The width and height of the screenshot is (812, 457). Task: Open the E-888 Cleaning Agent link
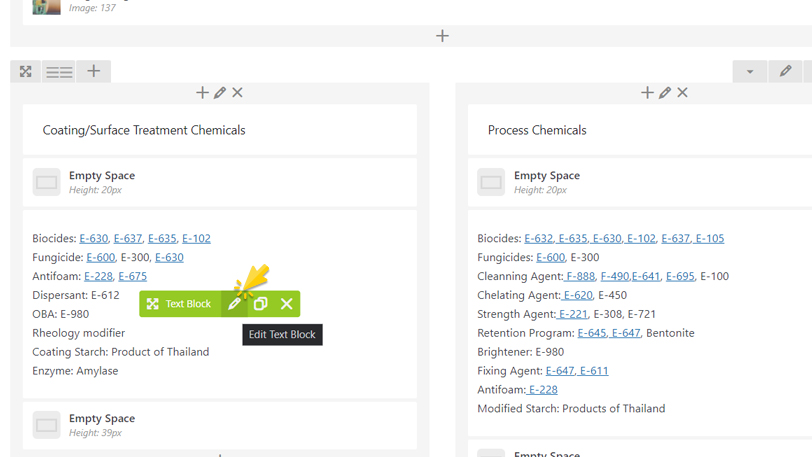(580, 277)
